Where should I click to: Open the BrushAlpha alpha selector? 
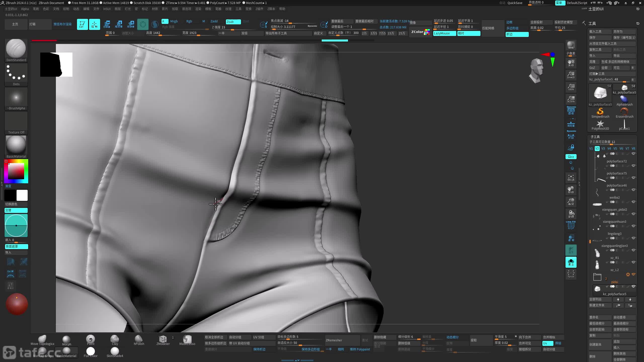[16, 99]
